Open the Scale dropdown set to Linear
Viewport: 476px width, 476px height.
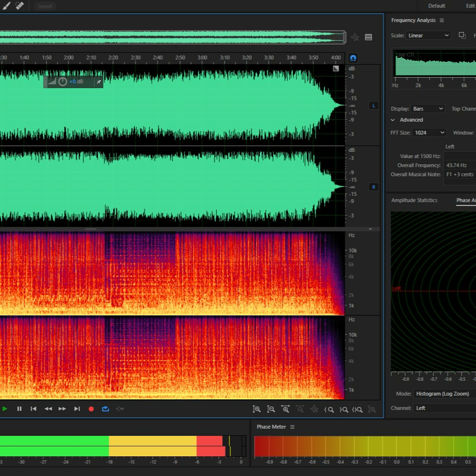pyautogui.click(x=428, y=36)
